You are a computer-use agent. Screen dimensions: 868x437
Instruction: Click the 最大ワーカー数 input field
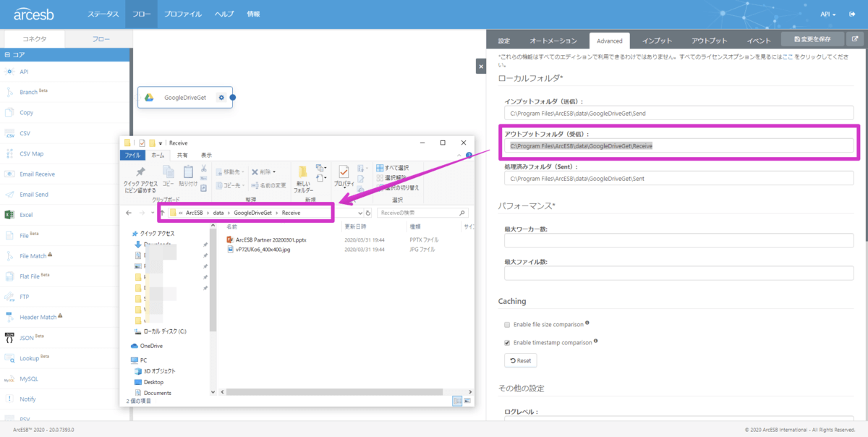click(679, 240)
